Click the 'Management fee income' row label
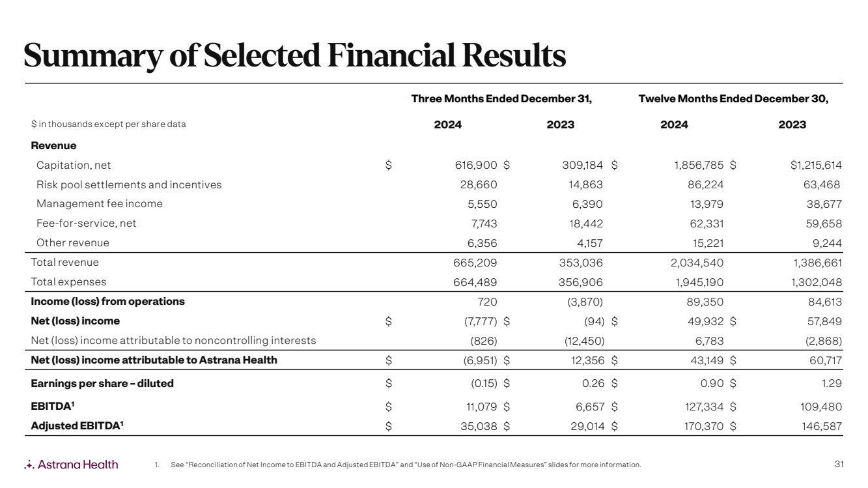The width and height of the screenshot is (868, 488). coord(100,204)
